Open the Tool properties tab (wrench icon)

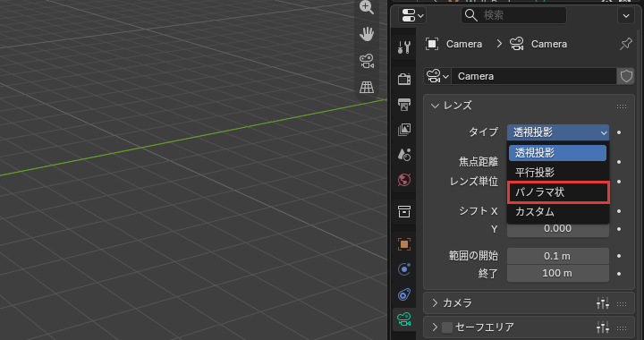[404, 47]
